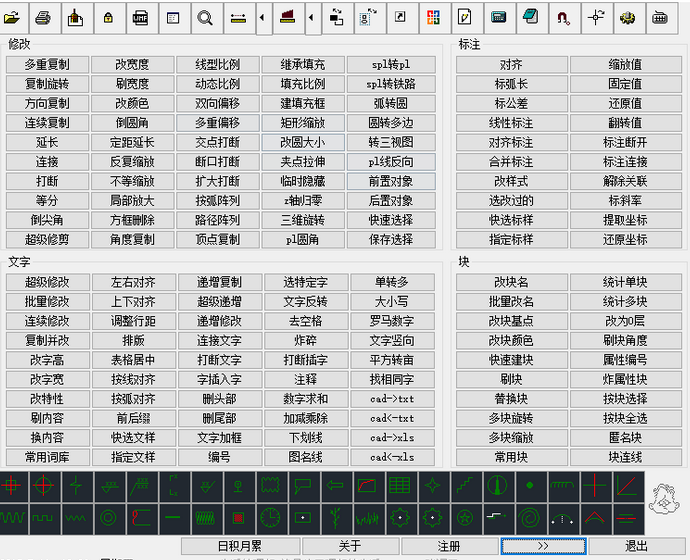Viewport: 690px width, 560px height.
Task: Expand arrow next to the red stair icon
Action: pyautogui.click(x=310, y=17)
